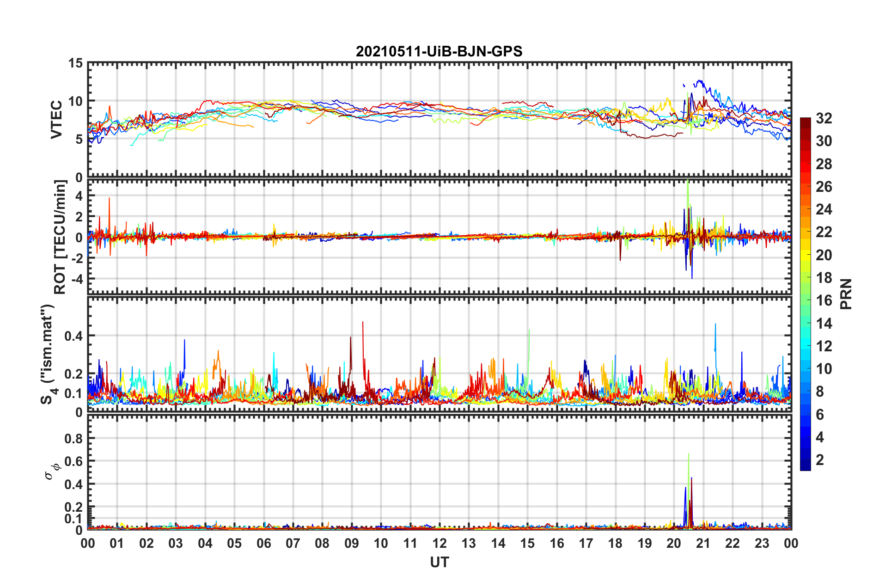Click x-axis tick label 12

[439, 543]
